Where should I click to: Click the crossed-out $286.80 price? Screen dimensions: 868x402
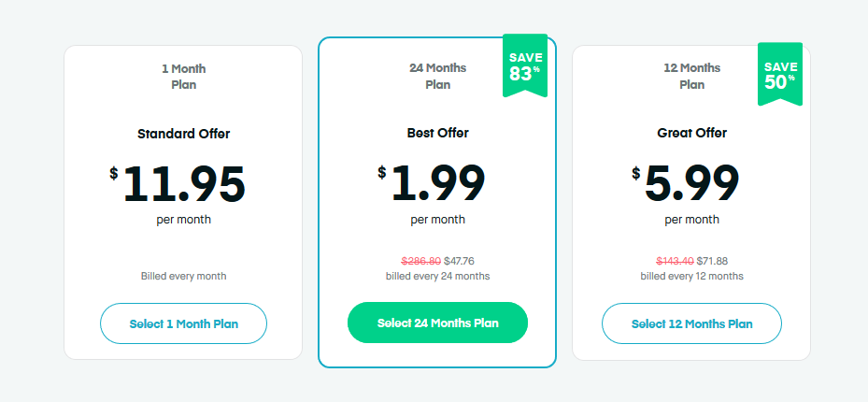click(x=420, y=262)
